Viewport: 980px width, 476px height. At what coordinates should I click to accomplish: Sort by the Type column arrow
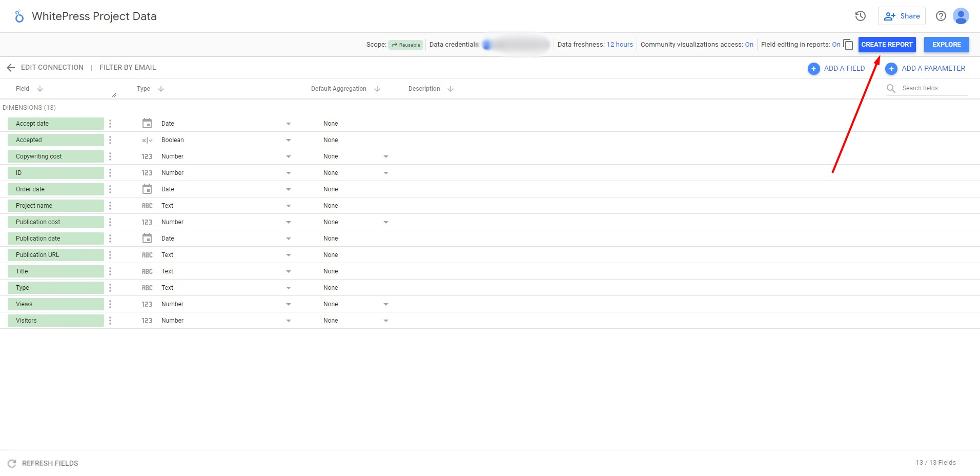(x=161, y=89)
